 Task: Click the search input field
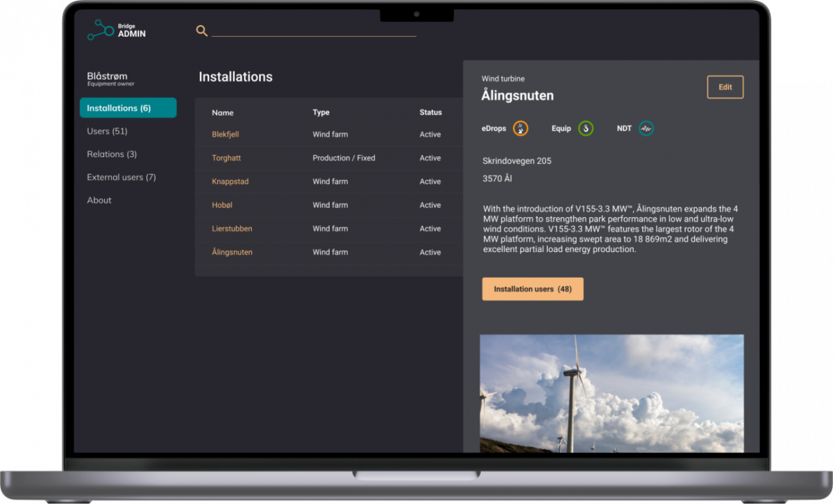(312, 31)
